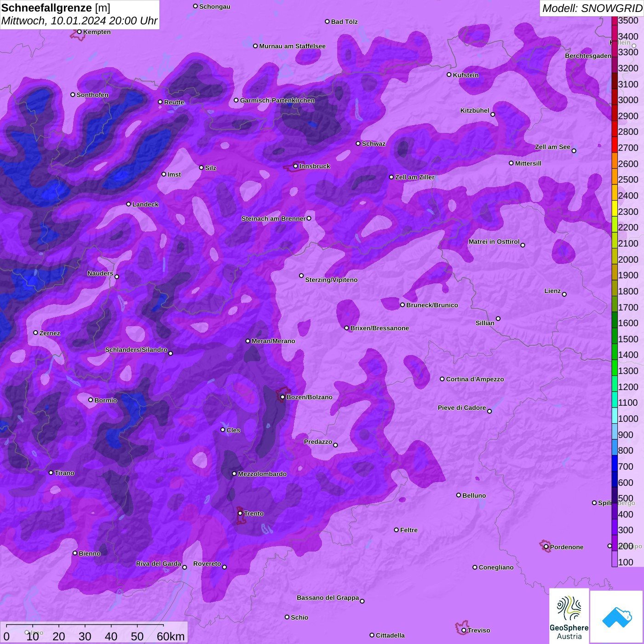Click the 'Garmisch-Partenkirchen' label

coord(277,100)
